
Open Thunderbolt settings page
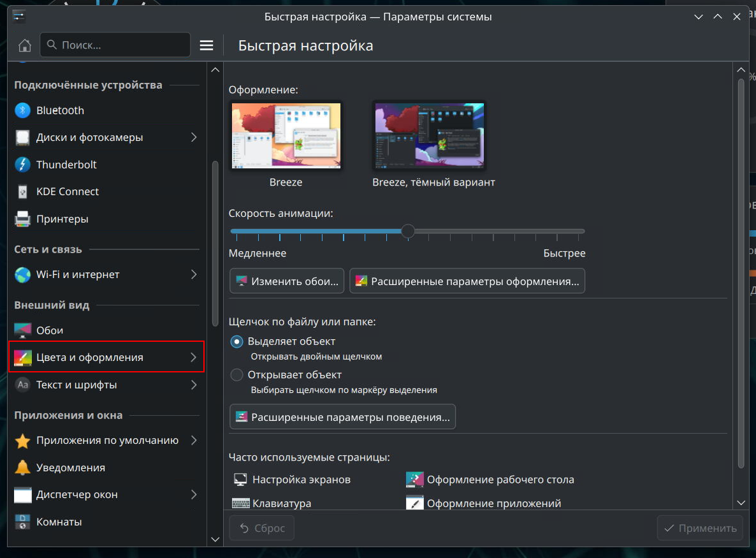coord(66,165)
